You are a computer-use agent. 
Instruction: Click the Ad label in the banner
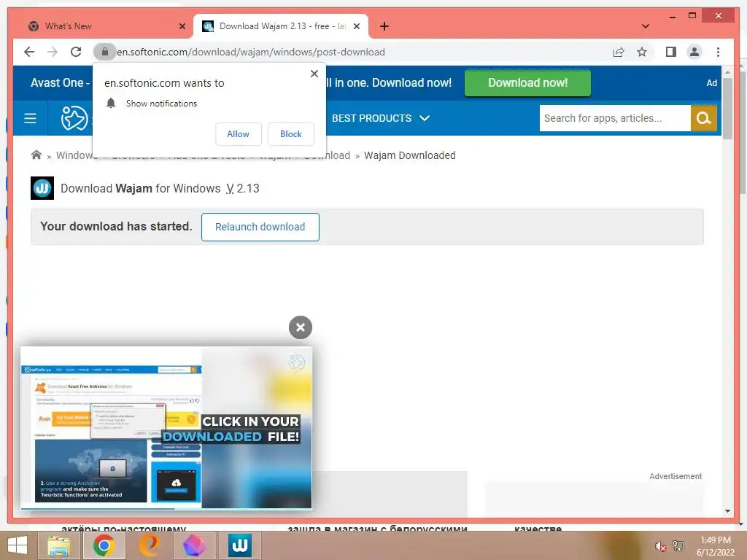click(711, 83)
